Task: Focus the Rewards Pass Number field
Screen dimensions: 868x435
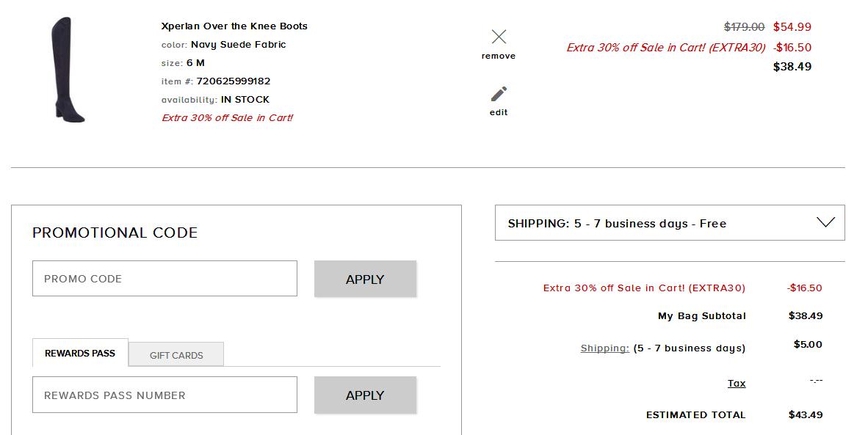Action: click(x=164, y=395)
